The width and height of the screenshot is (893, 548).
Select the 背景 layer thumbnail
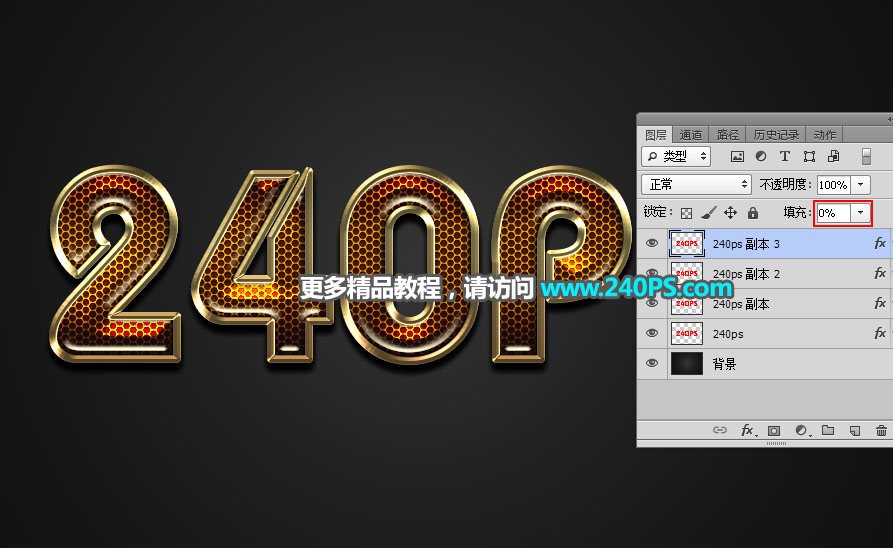coord(687,363)
